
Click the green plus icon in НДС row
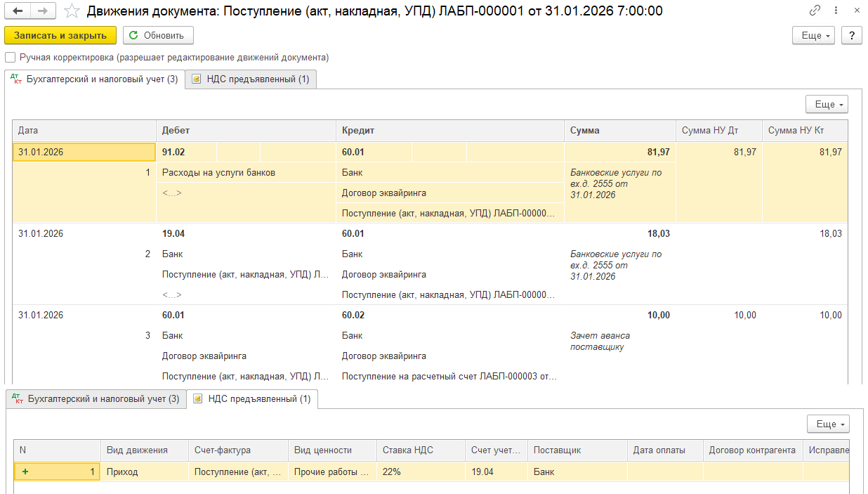coord(25,472)
